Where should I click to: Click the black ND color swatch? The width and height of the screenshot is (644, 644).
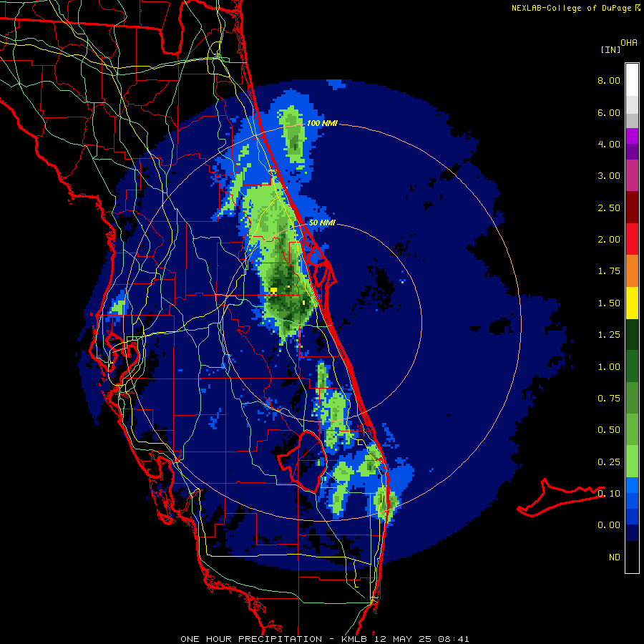[632, 557]
